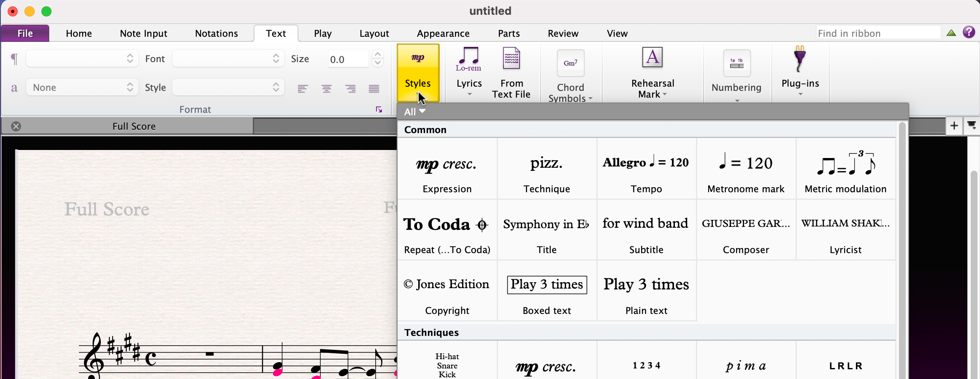
Task: Increase the font size value
Action: (x=378, y=55)
